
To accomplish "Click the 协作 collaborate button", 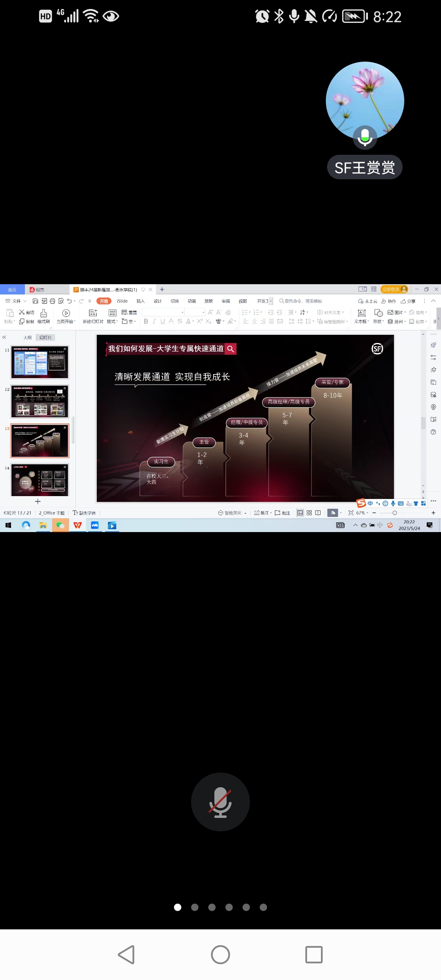I will (x=389, y=301).
